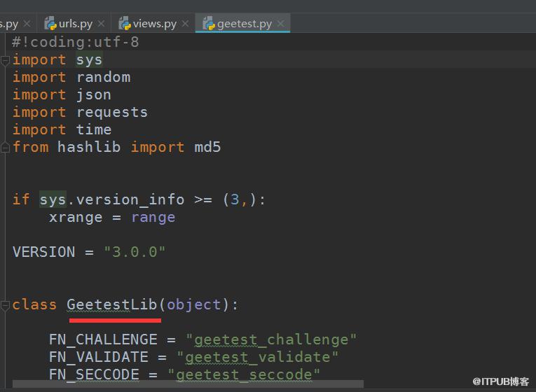
Task: Collapse imports fold marker at 'from hashlib' line
Action: (5, 148)
